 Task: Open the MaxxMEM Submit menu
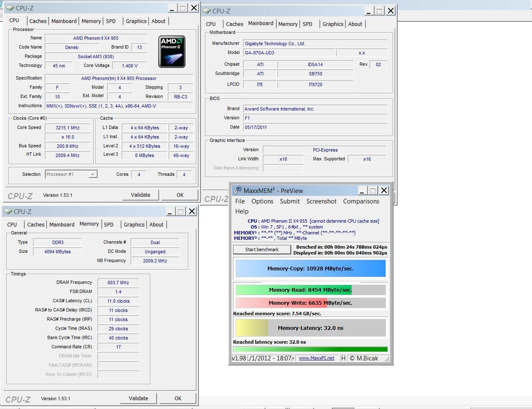[x=290, y=201]
